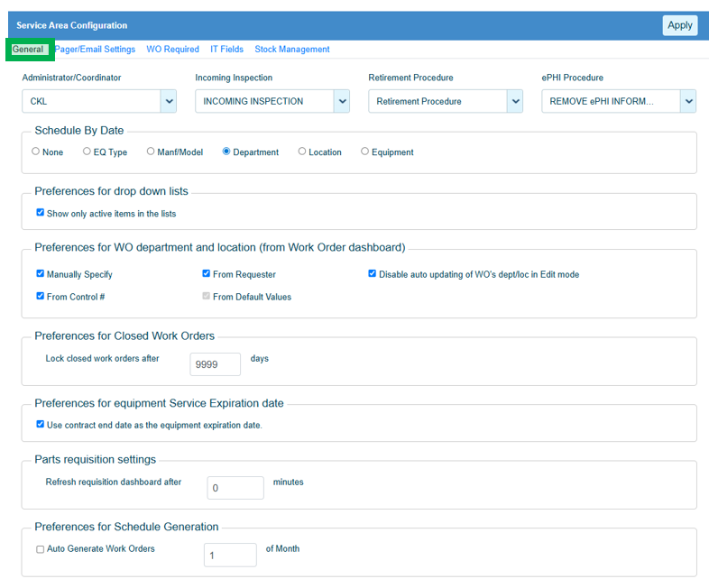Select the Location radio button
The image size is (709, 588).
[x=302, y=152]
